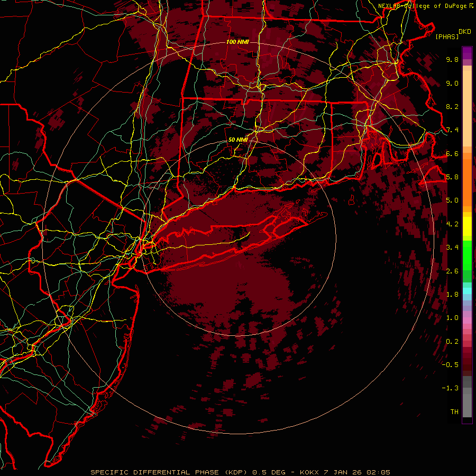Pick the pink band of the color bar
The width and height of the screenshot is (476, 476).
[x=467, y=321]
